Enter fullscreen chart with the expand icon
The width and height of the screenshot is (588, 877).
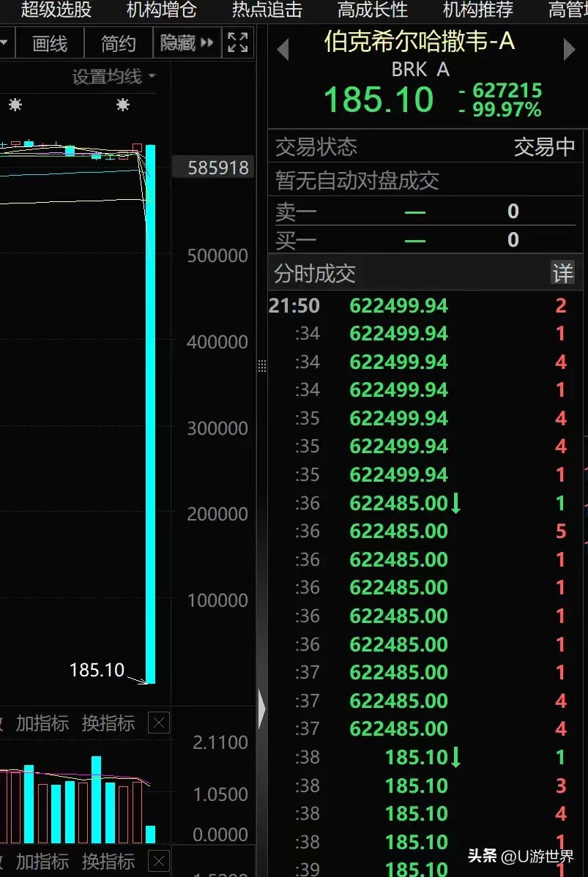(x=238, y=43)
